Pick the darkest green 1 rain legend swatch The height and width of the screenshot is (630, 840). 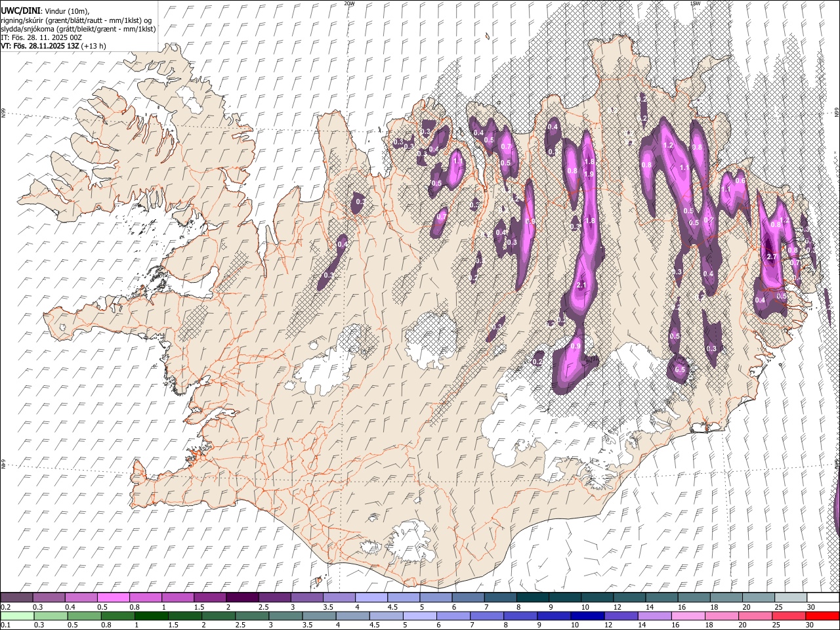click(151, 616)
